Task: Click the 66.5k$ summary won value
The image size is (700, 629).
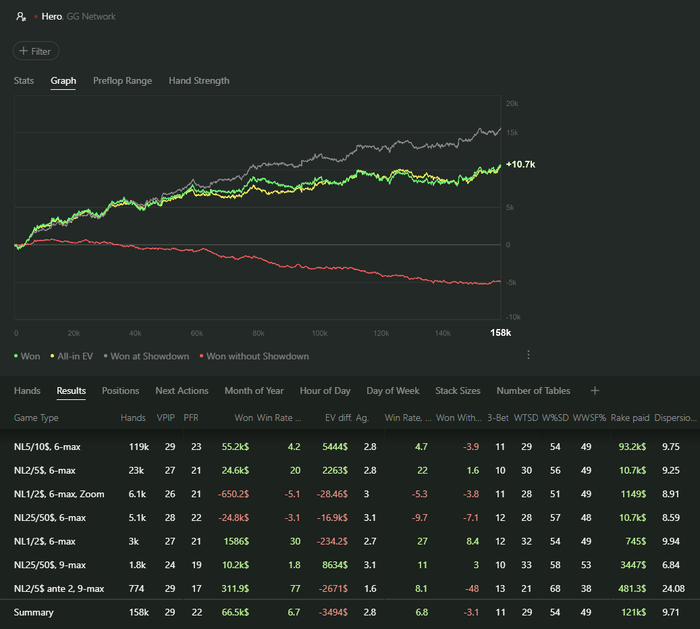Action: [235, 612]
